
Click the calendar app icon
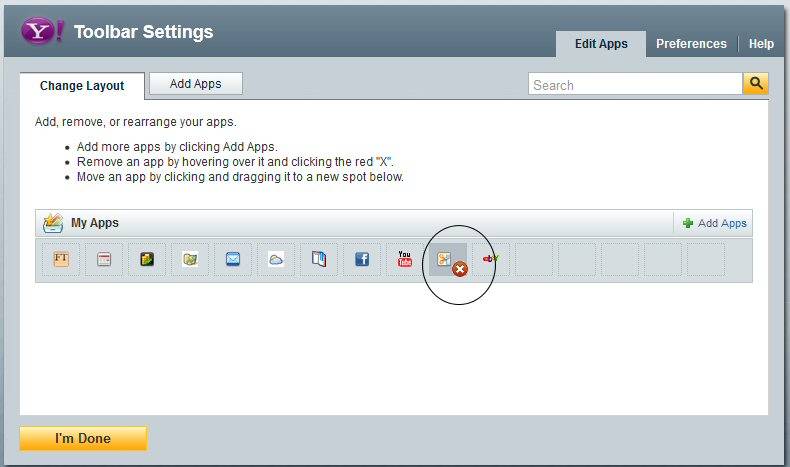(x=104, y=260)
